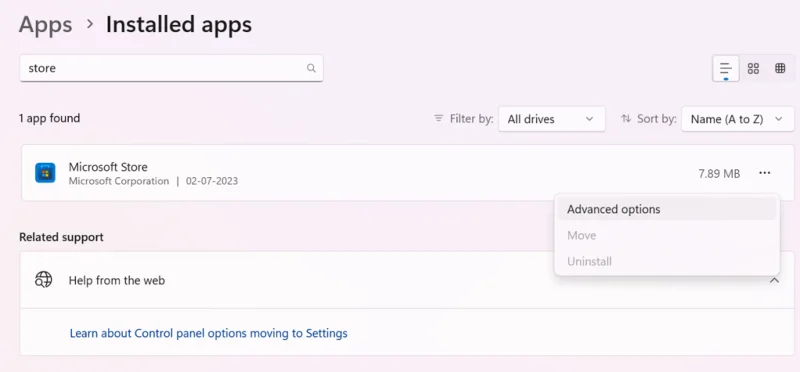Open the Name (A to Z) sort dropdown

coord(737,119)
